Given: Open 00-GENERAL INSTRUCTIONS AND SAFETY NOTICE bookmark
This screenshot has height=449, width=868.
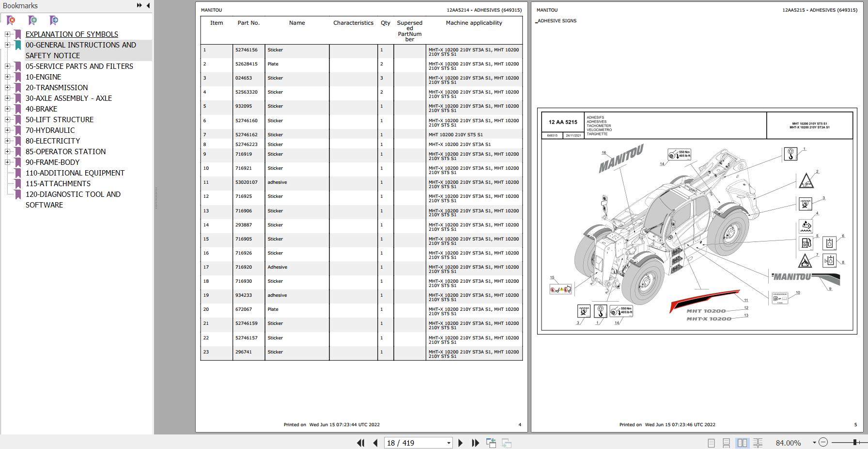Looking at the screenshot, I should tap(81, 50).
